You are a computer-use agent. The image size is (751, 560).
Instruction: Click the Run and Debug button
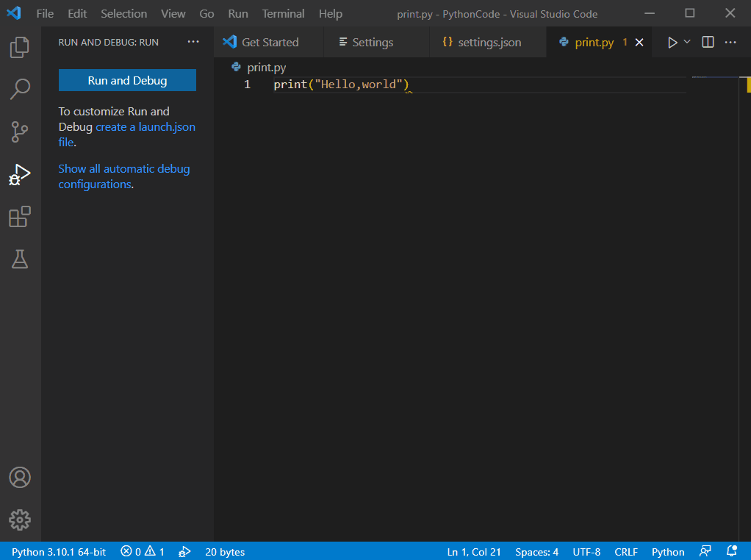[126, 80]
